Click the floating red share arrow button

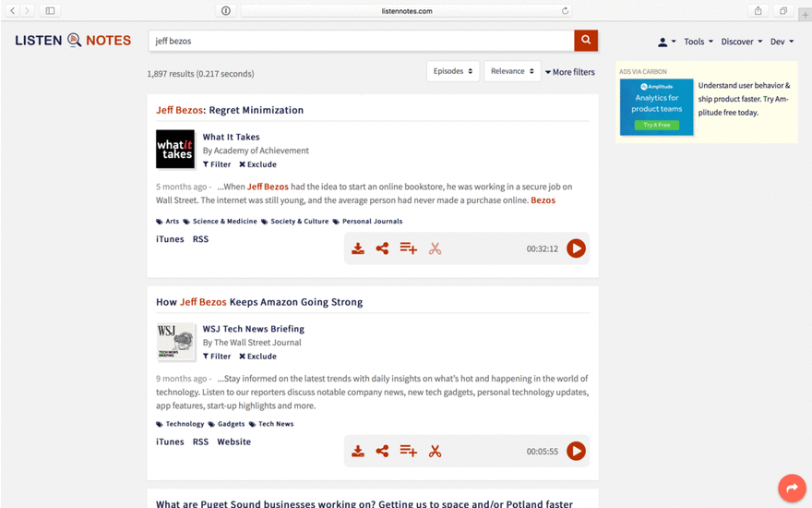pos(792,488)
